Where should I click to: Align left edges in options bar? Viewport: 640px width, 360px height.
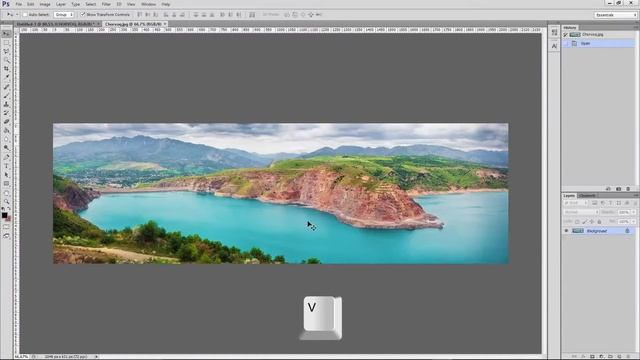click(x=166, y=15)
